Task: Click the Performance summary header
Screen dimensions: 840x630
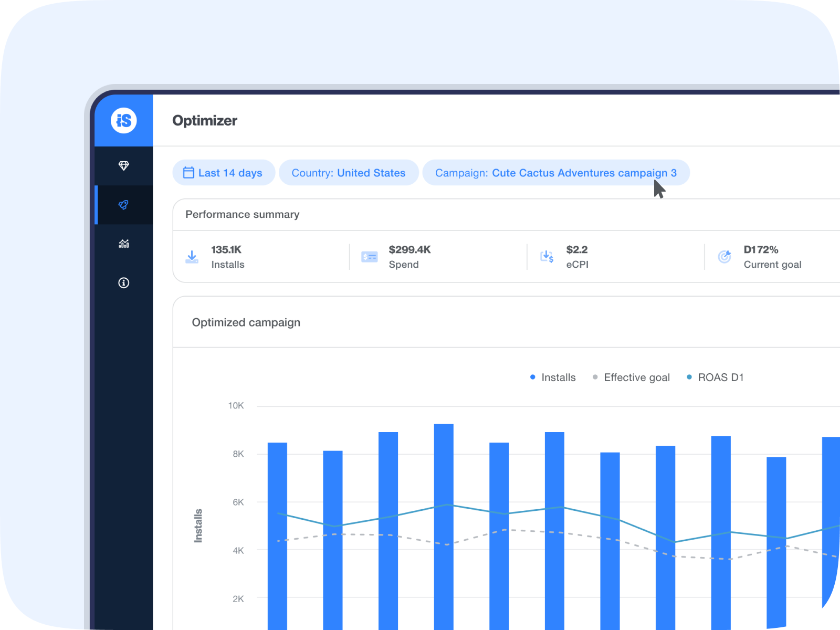Action: point(243,214)
